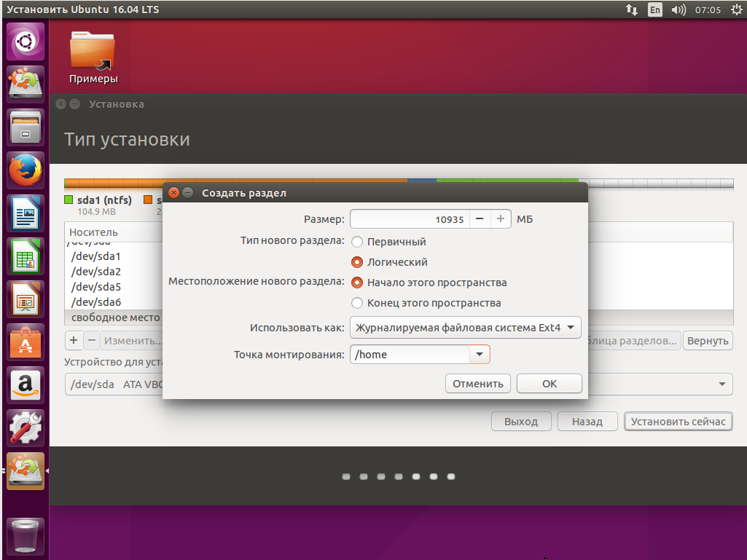Select /dev/sda5 row in partition table
The width and height of the screenshot is (747, 560).
[114, 287]
